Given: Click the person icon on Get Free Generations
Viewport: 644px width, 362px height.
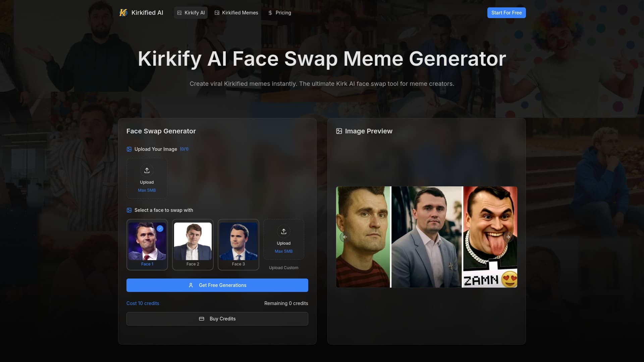Looking at the screenshot, I should tap(191, 285).
